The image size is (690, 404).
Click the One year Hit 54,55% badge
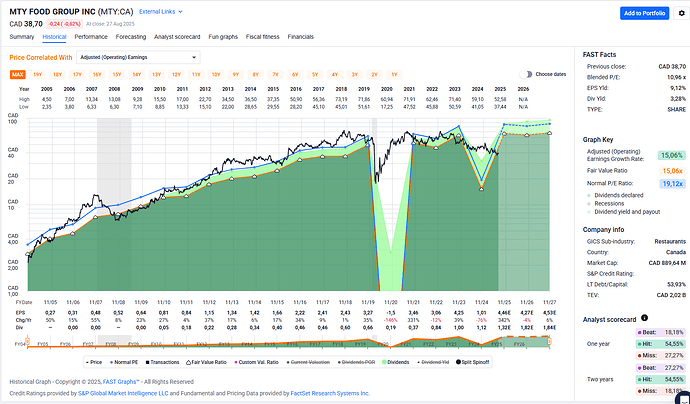tap(661, 344)
